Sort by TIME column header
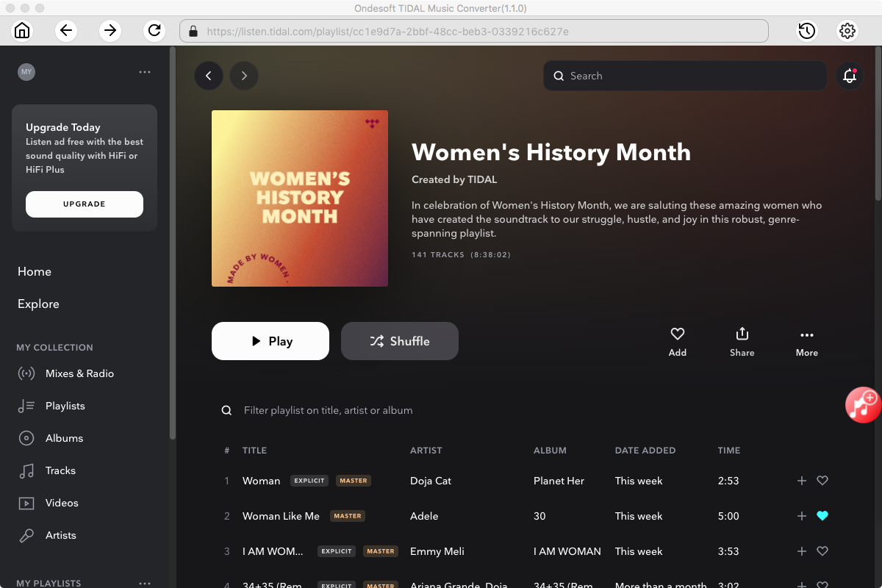Viewport: 882px width, 588px height. (729, 451)
